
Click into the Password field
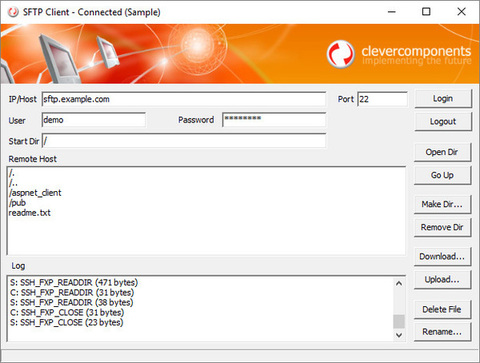point(274,120)
